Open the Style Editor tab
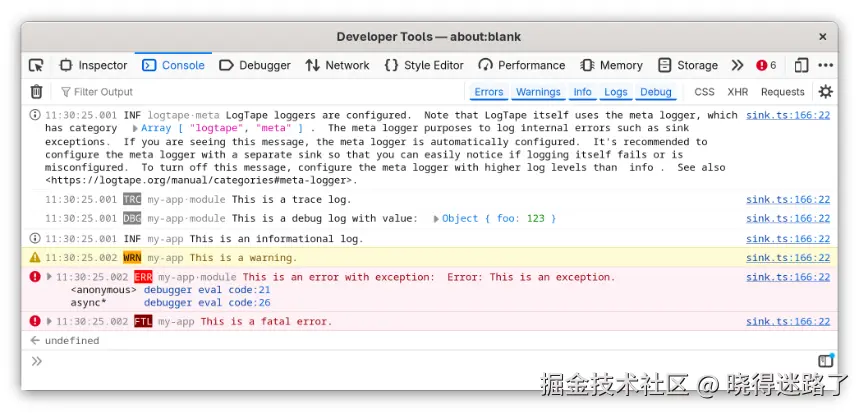This screenshot has width=865, height=413. click(x=424, y=65)
